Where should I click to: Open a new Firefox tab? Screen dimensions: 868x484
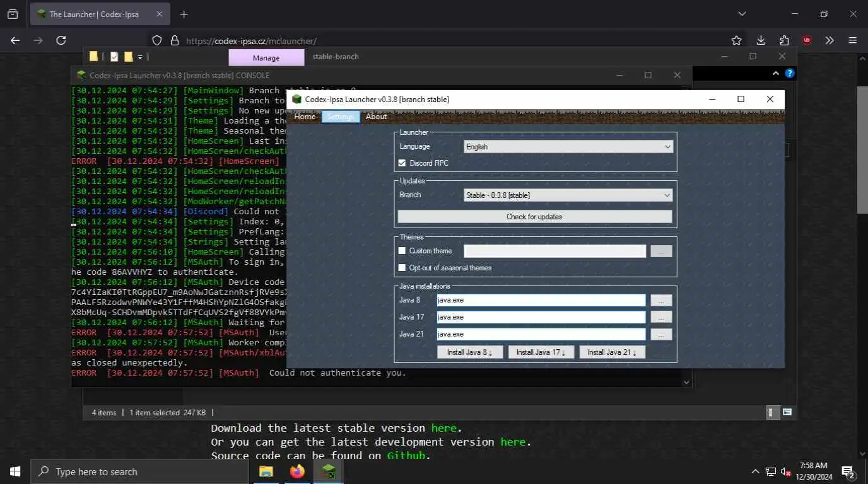point(184,14)
